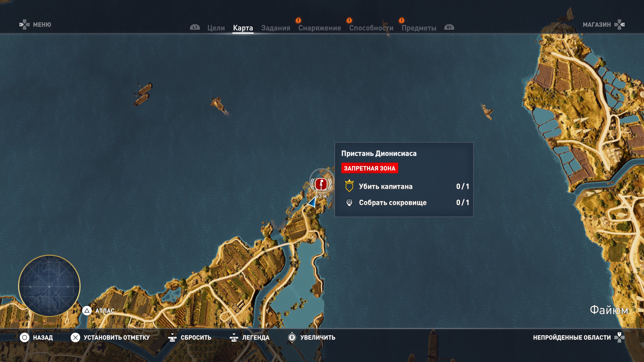Switch to the Задания tab

tap(275, 28)
